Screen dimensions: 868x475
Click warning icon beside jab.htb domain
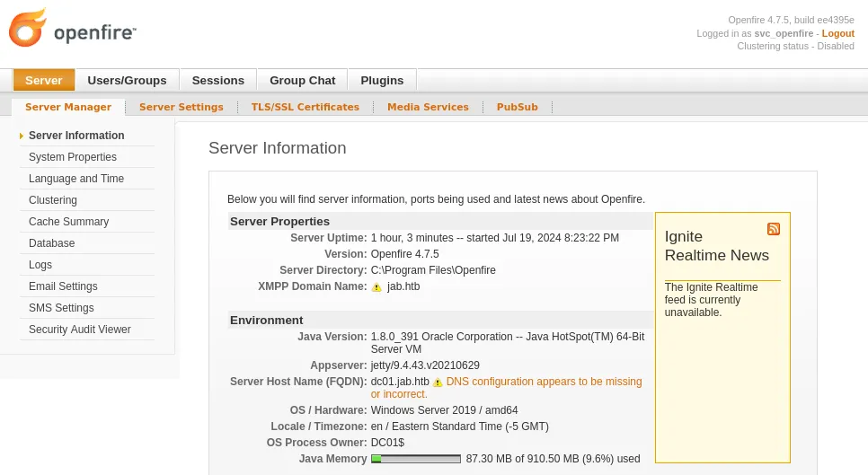(x=376, y=287)
